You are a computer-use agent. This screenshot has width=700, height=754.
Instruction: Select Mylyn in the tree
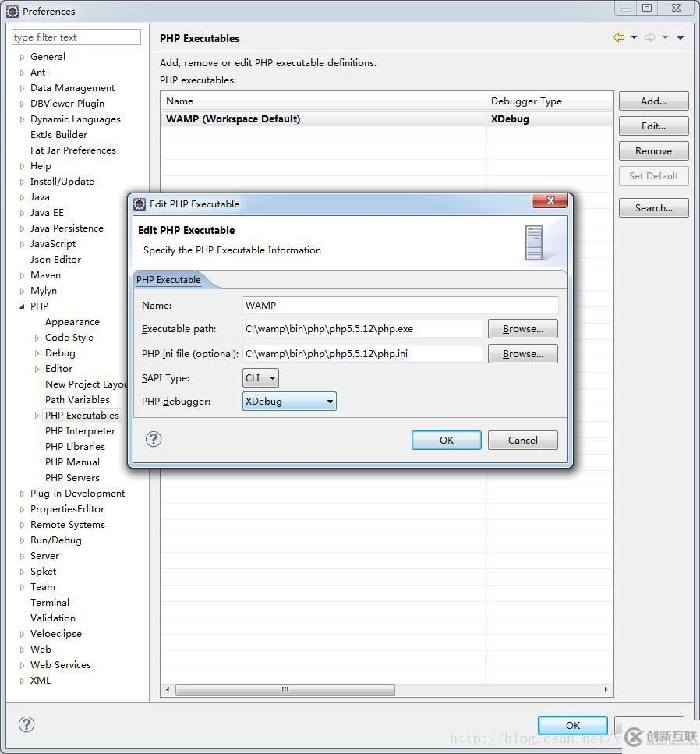coord(44,290)
